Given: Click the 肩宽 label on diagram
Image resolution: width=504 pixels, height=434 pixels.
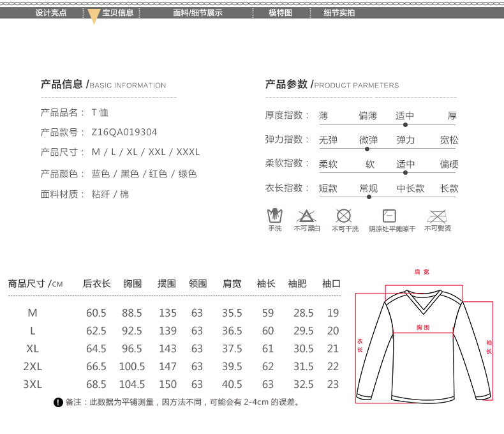Looking at the screenshot, I should pyautogui.click(x=422, y=272).
